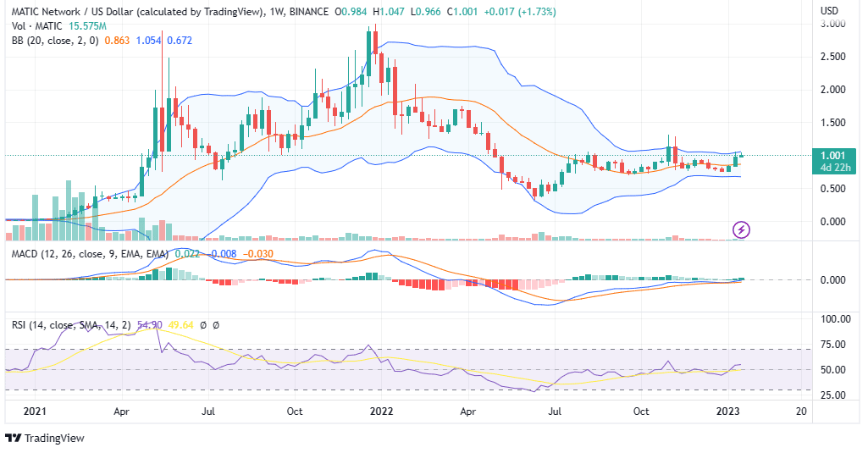Click the close price C1.001 in header
868x453 pixels.
462,12
